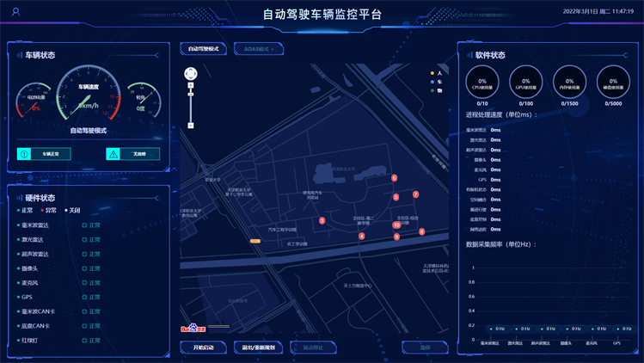Click the 红绿灯 normal status icon
644x363 pixels.
pyautogui.click(x=84, y=341)
